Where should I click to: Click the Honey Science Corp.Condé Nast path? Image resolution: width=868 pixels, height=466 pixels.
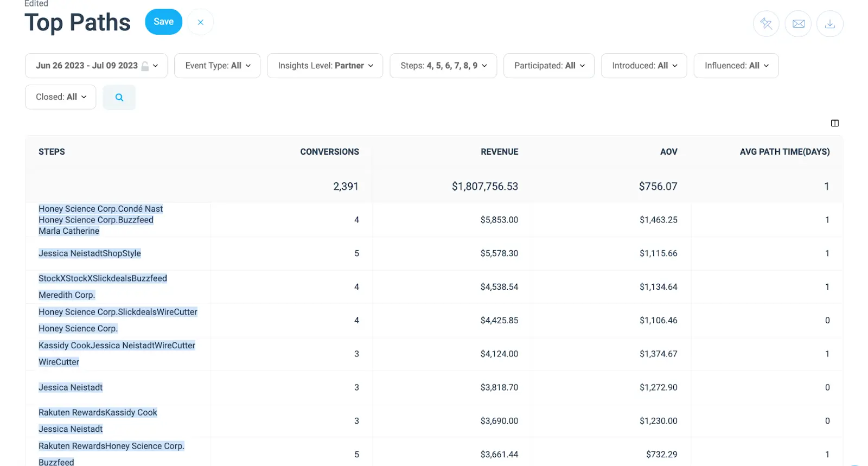[x=101, y=209]
